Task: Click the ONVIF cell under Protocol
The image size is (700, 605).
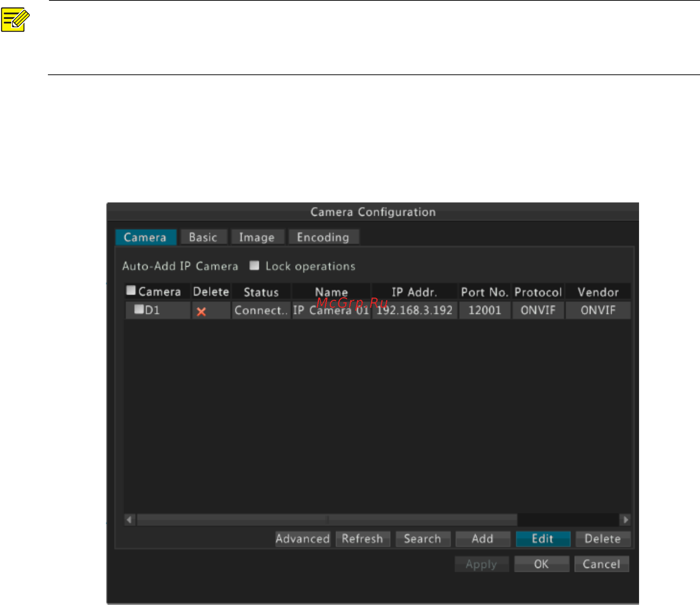Action: pyautogui.click(x=538, y=310)
